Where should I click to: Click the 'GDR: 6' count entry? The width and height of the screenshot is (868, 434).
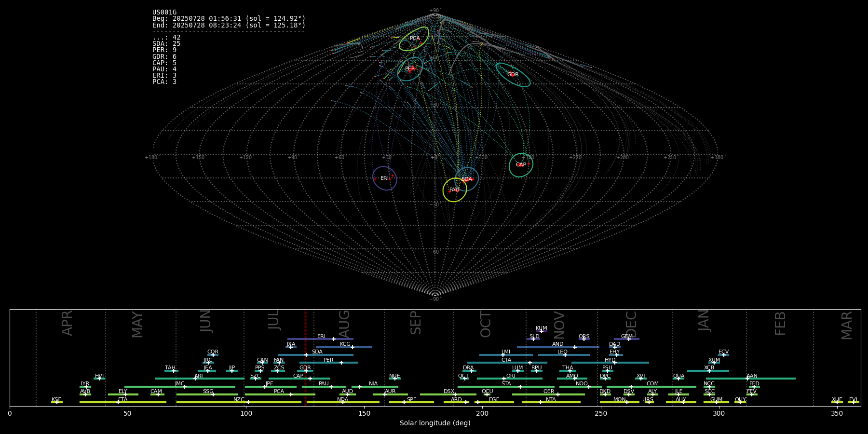[x=164, y=57]
